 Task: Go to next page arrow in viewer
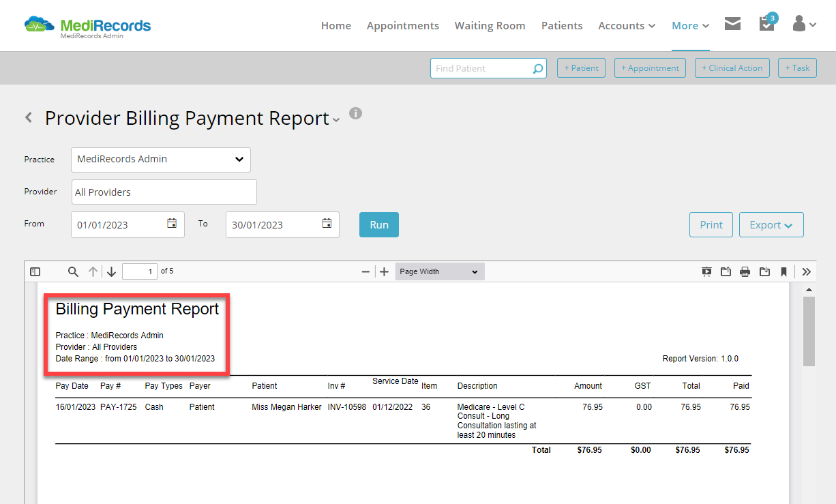point(112,271)
